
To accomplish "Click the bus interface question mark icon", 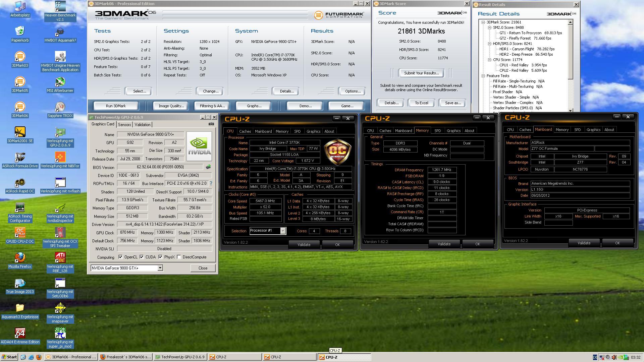I will 211,183.
